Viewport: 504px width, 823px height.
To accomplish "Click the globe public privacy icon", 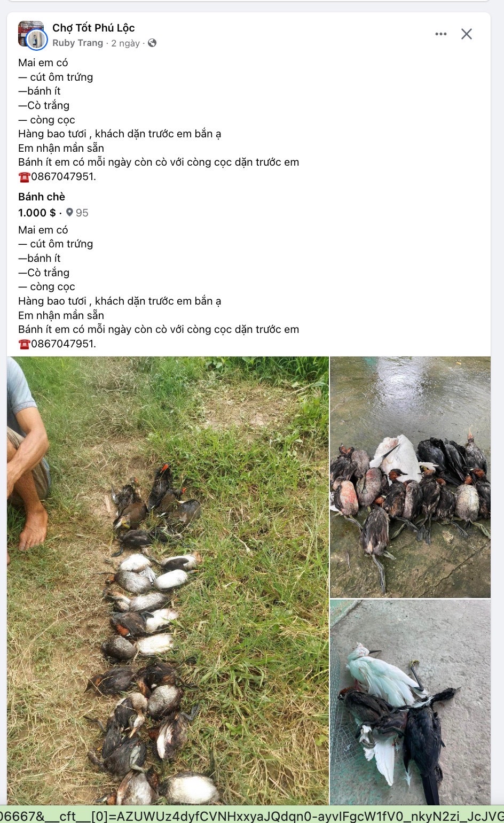I will point(152,43).
